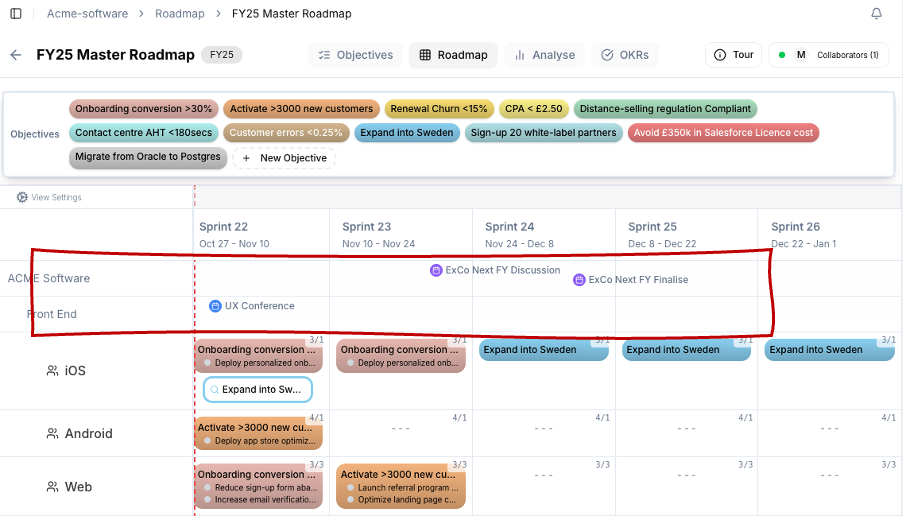Add a New Objective

(284, 158)
